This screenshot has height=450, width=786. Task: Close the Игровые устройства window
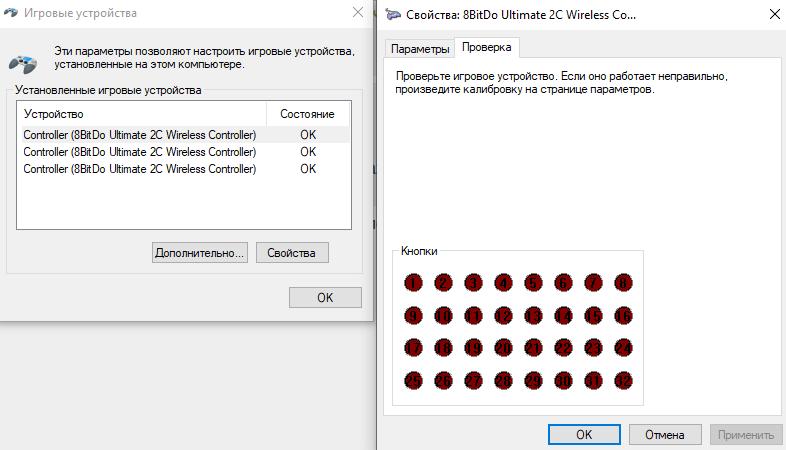357,13
